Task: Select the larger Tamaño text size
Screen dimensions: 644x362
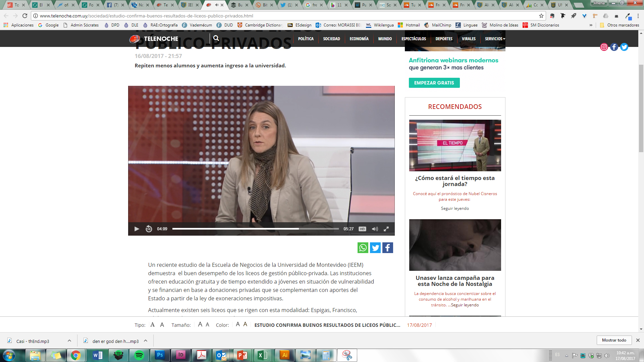Action: (200, 324)
